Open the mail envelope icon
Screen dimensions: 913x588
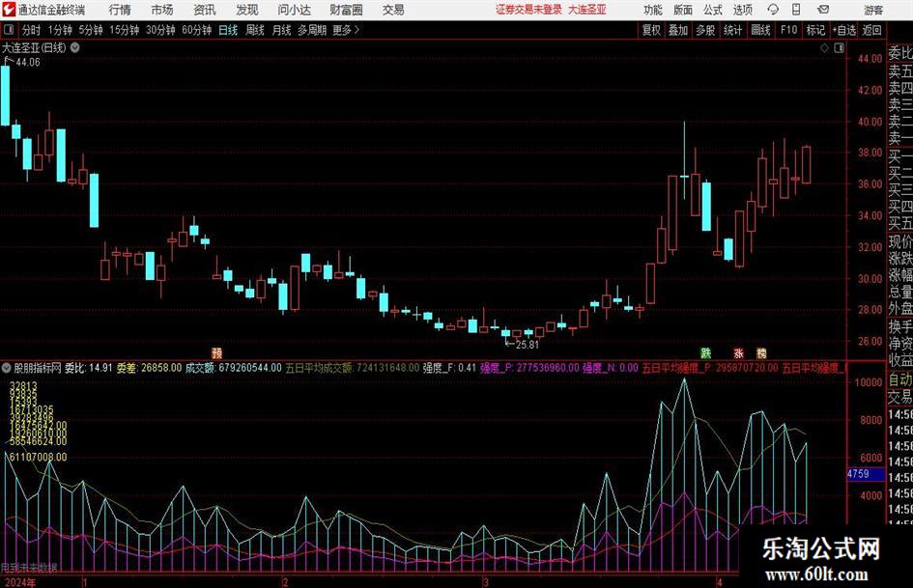(823, 10)
